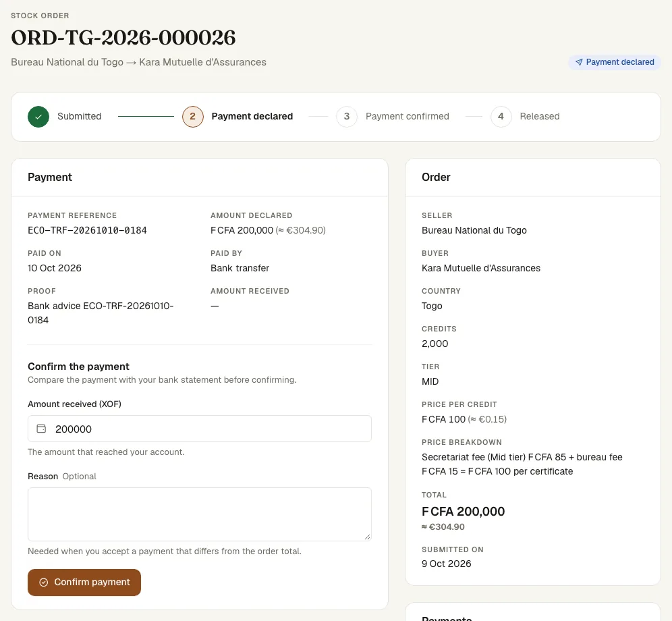Grab the Reason textarea resize handle
This screenshot has width=672, height=621.
[x=367, y=537]
